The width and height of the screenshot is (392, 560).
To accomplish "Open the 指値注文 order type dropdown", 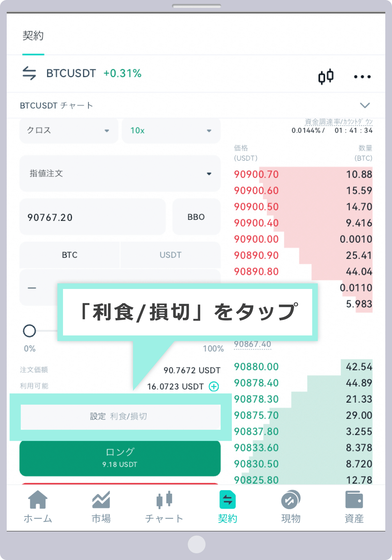I will pyautogui.click(x=120, y=173).
